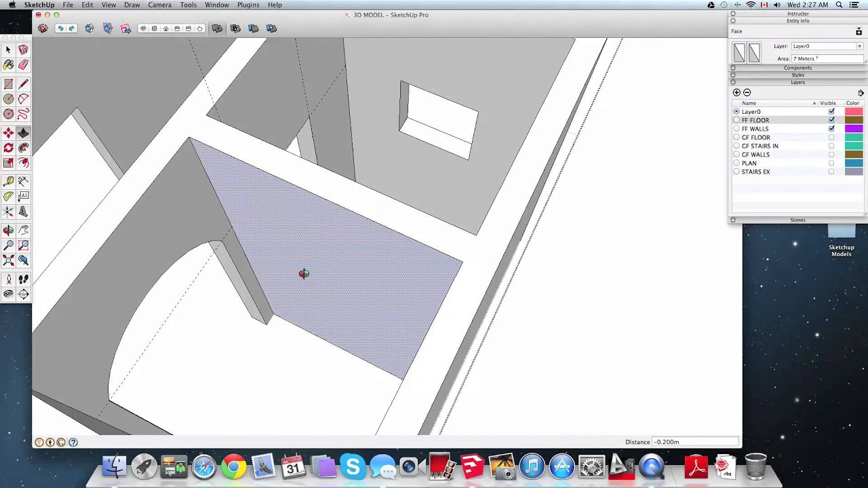Open the Plugins menu

pyautogui.click(x=248, y=5)
